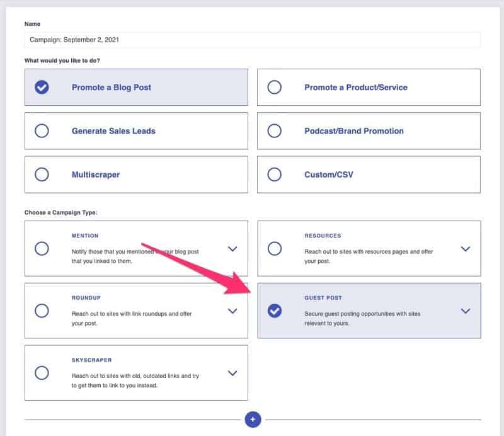This screenshot has width=504, height=436.
Task: Expand the Resources campaign type details
Action: (466, 248)
